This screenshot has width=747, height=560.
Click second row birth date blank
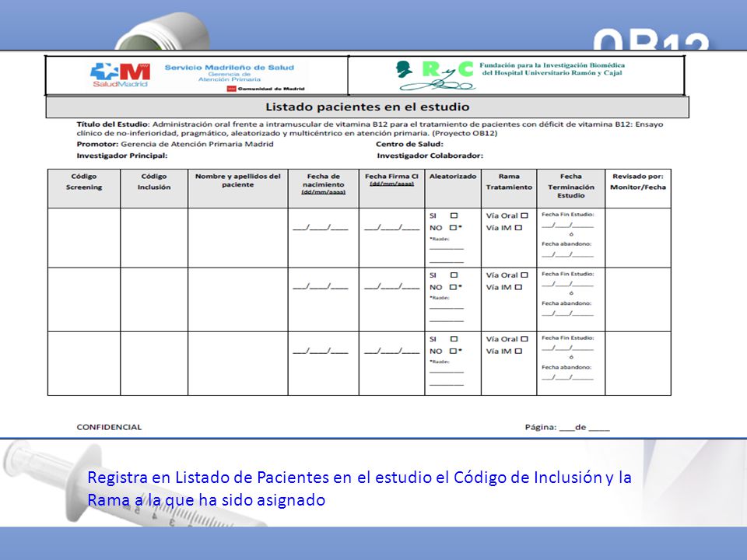click(320, 287)
